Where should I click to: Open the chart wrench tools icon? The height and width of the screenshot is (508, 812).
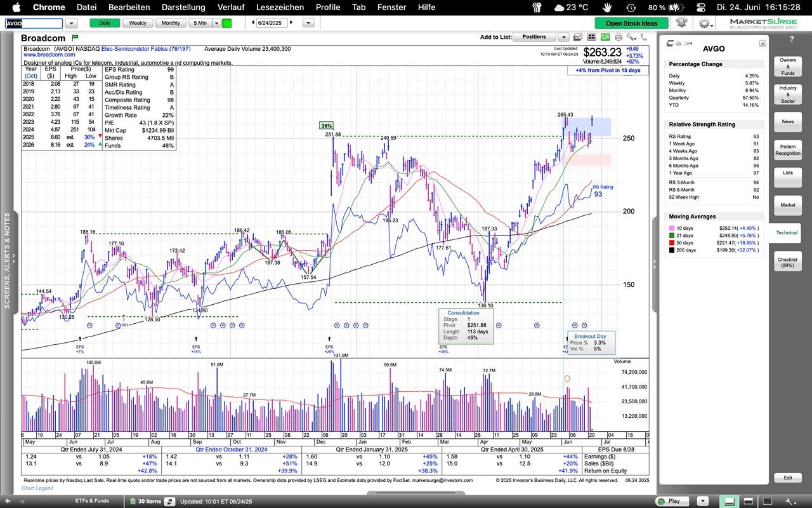630,37
